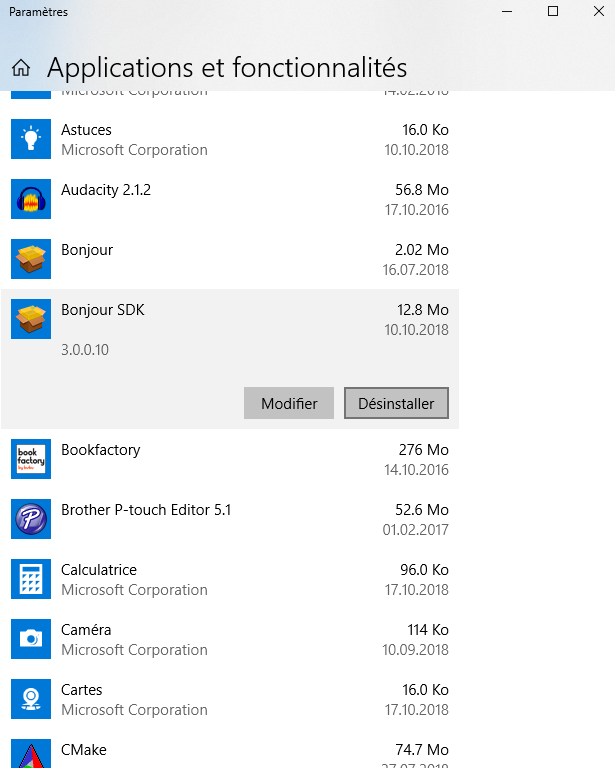Screen dimensions: 615x768
Task: Select the Astuces app name
Action: pos(86,130)
